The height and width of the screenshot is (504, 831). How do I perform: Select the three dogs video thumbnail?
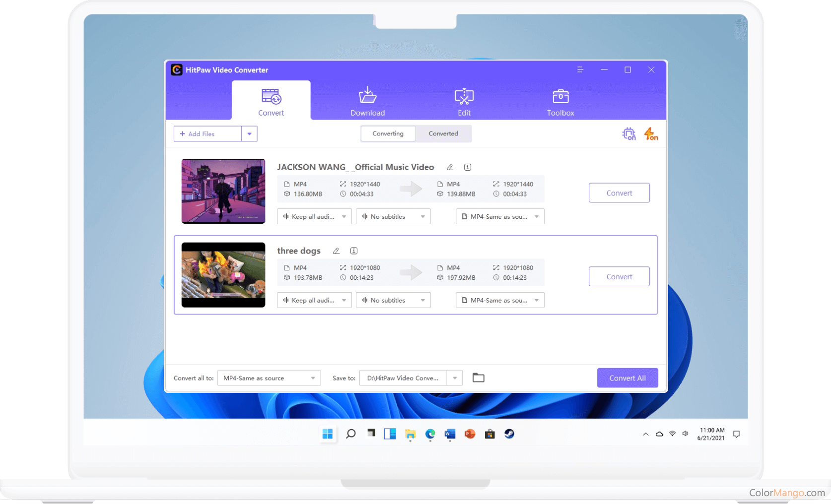point(223,275)
